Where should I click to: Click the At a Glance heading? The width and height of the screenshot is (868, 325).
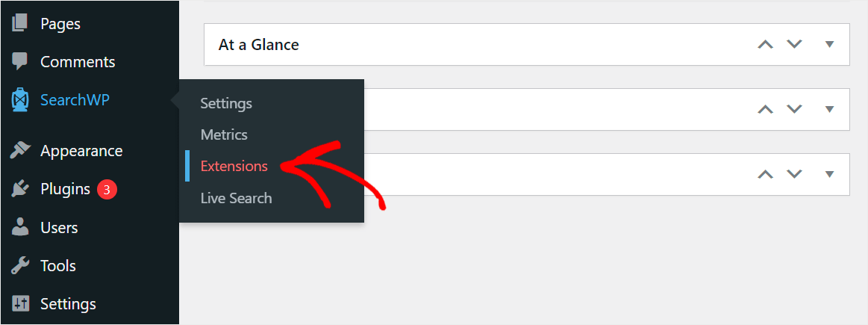(x=258, y=44)
